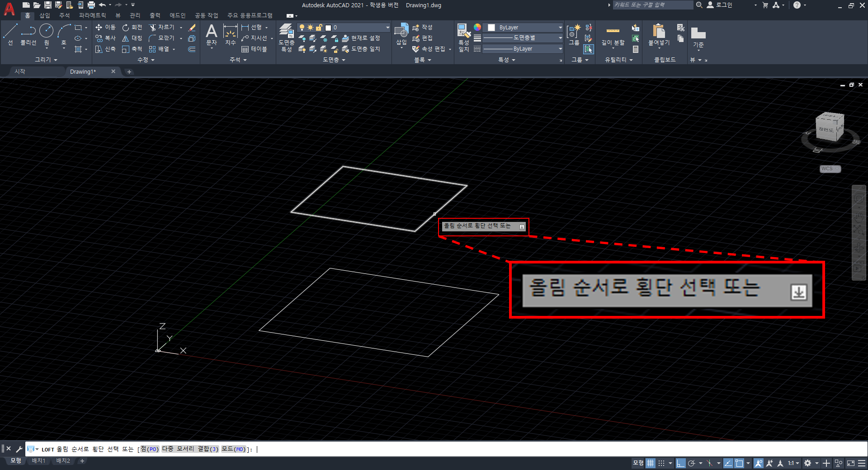This screenshot has width=868, height=470.
Task: Click the Copy (복사) tool
Action: tap(105, 38)
